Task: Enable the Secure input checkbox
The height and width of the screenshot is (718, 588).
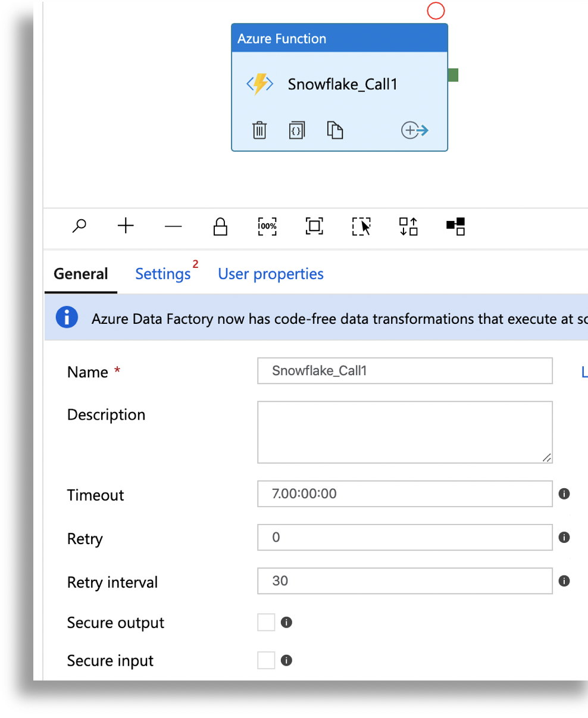Action: point(266,660)
